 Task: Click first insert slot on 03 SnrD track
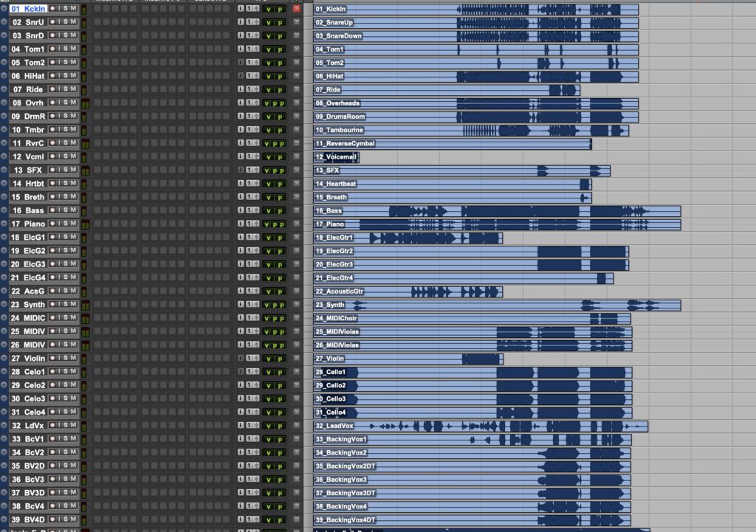pos(97,35)
